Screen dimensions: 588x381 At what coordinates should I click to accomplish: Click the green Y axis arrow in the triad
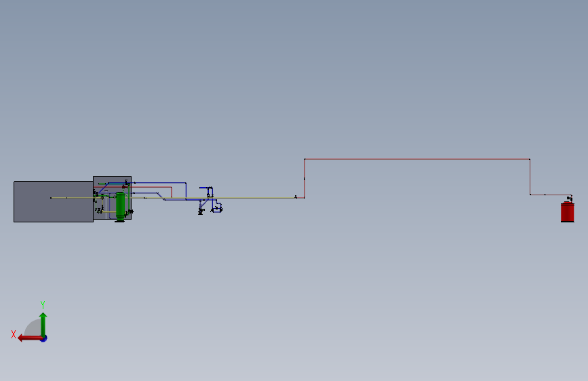point(43,324)
